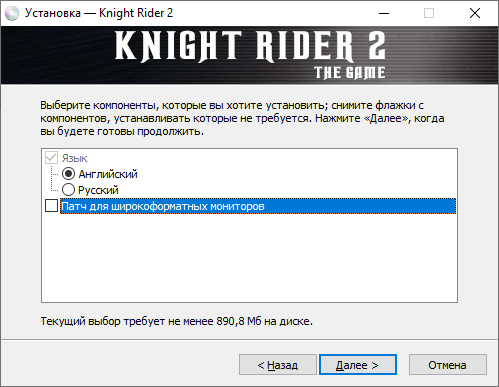The height and width of the screenshot is (387, 499).
Task: Minimize the installer window
Action: 384,13
